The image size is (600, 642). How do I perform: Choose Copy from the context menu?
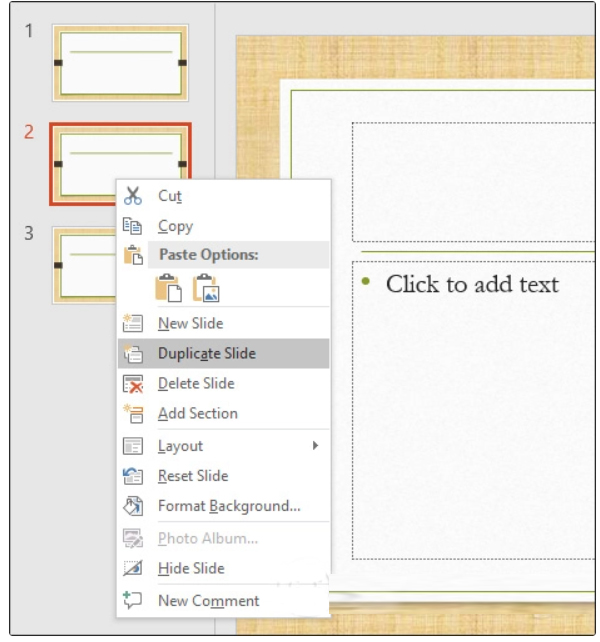(224, 226)
